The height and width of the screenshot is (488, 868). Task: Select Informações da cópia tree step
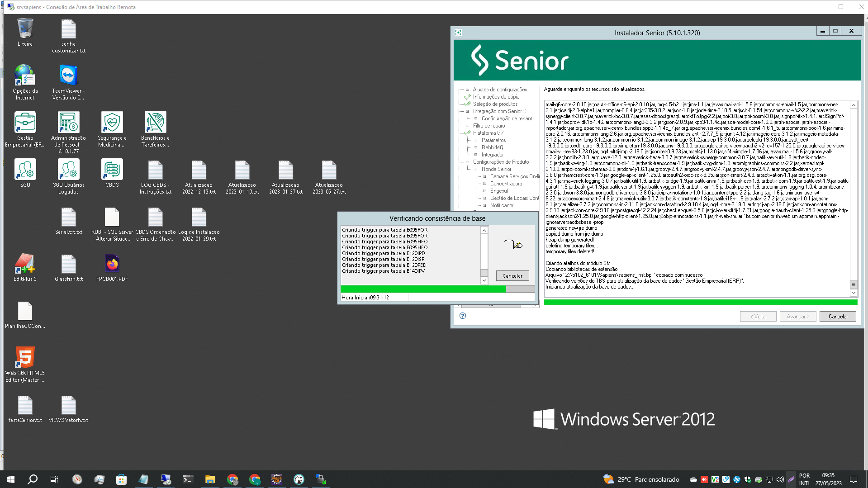(x=496, y=97)
